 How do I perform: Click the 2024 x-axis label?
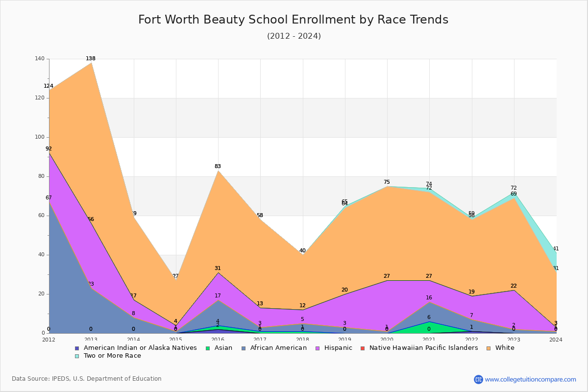[556, 340]
